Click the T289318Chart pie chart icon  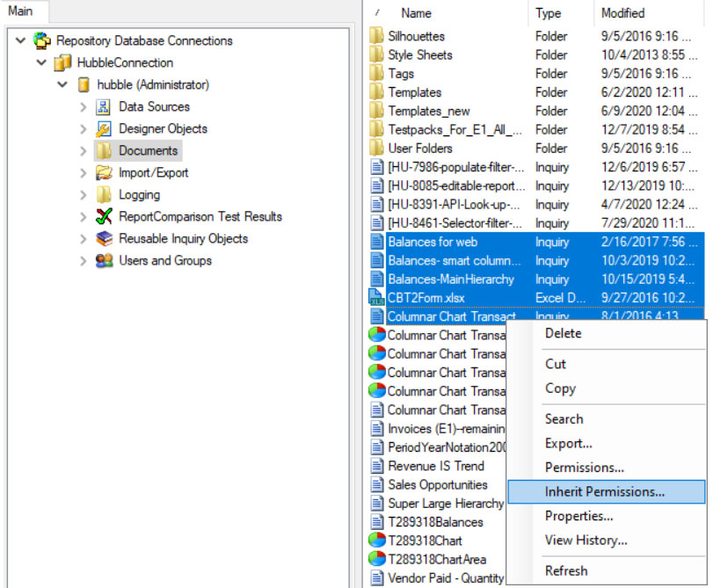(376, 541)
